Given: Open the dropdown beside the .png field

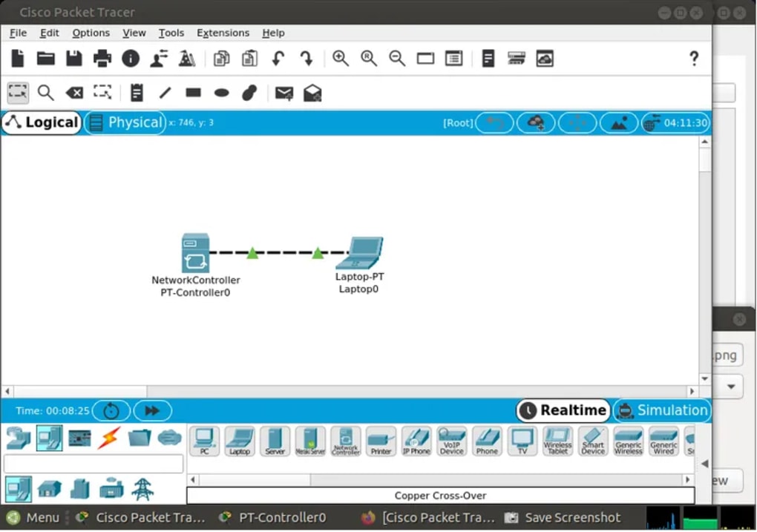Looking at the screenshot, I should point(730,387).
